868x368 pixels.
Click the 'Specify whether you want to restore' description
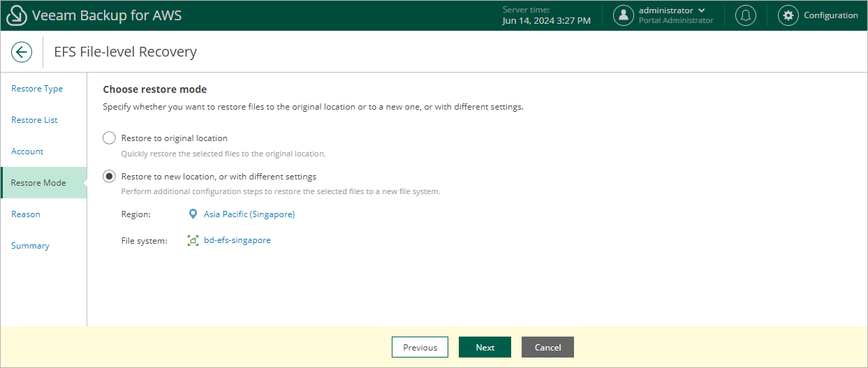click(x=313, y=108)
